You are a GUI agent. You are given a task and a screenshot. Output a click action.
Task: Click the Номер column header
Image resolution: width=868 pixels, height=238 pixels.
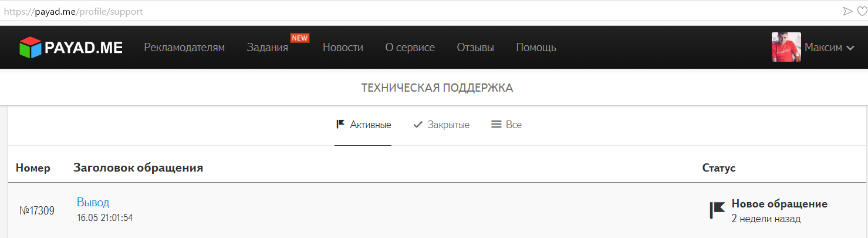pos(33,168)
